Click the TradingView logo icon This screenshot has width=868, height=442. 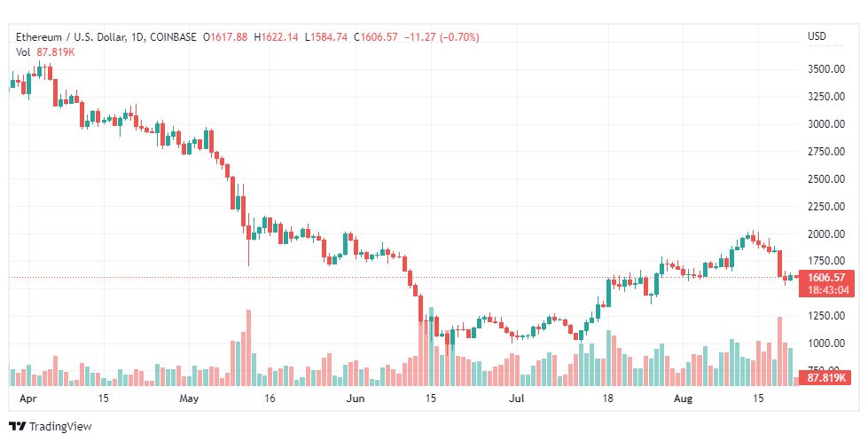click(17, 427)
